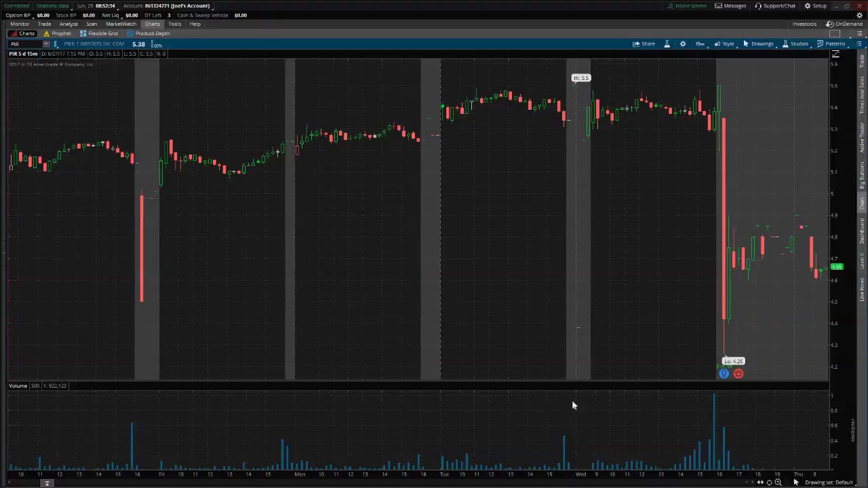Screen dimensions: 868x488
Task: Click the zoom magnifier icon
Action: [778, 483]
